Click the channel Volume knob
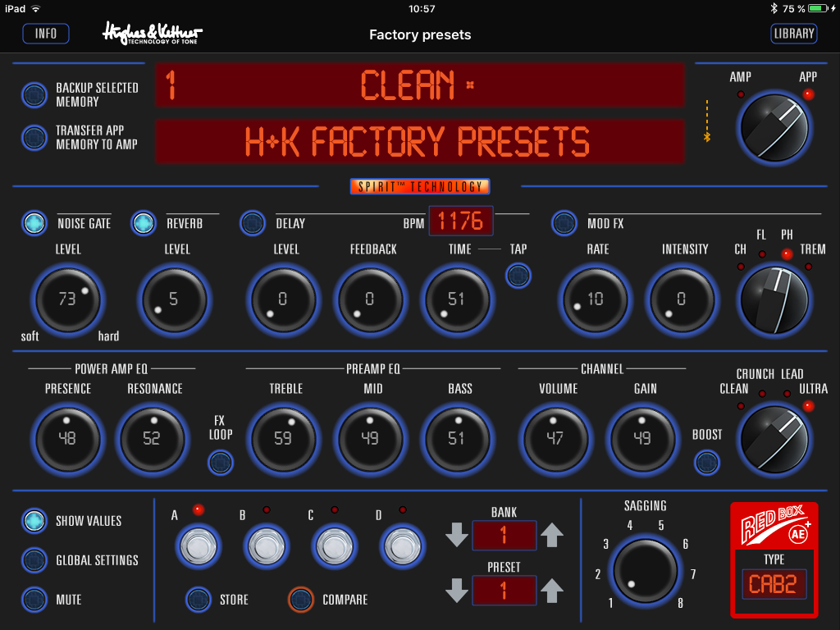840x630 pixels. pos(555,439)
